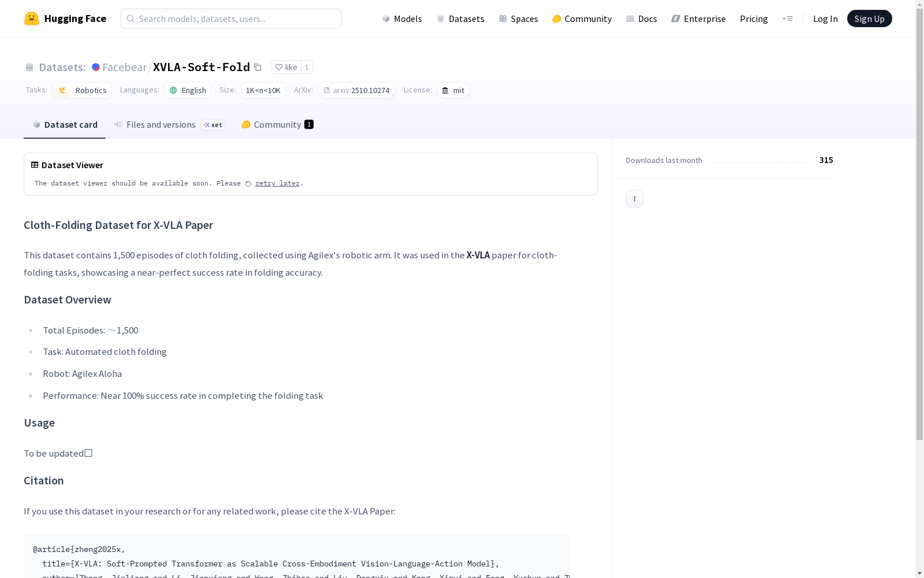924x578 pixels.
Task: Click the search magnifier icon
Action: point(131,18)
